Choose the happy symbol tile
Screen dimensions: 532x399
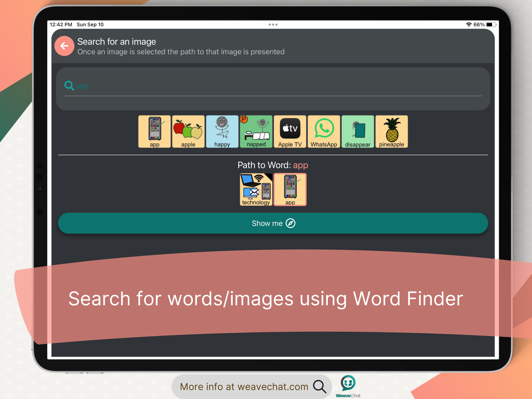[x=222, y=131]
